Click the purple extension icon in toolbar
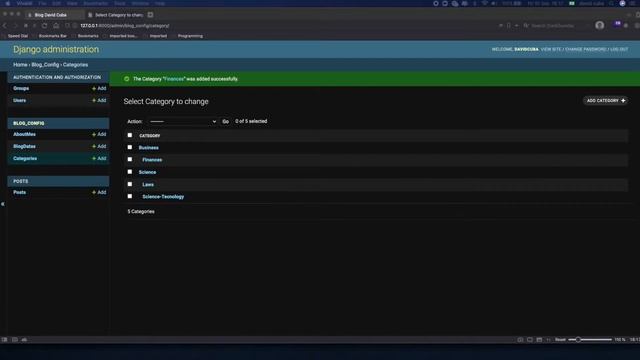 pyautogui.click(x=618, y=24)
